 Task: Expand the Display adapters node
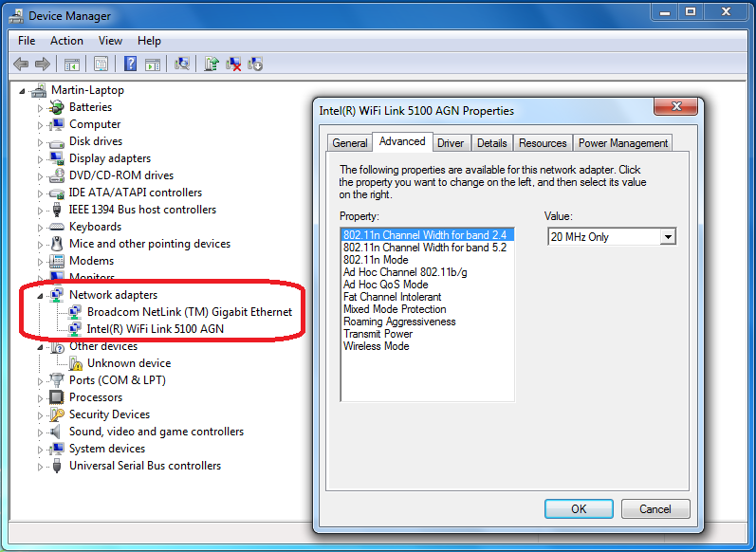[41, 158]
